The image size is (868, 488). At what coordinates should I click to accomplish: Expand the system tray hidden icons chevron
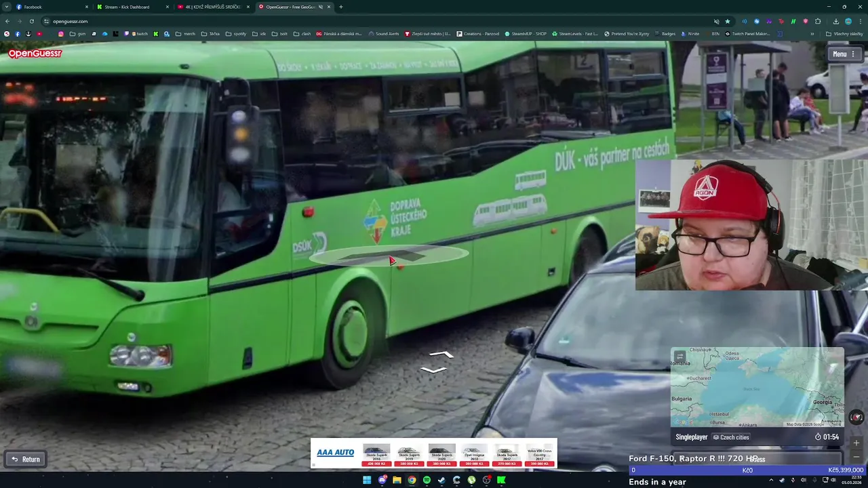[771, 480]
